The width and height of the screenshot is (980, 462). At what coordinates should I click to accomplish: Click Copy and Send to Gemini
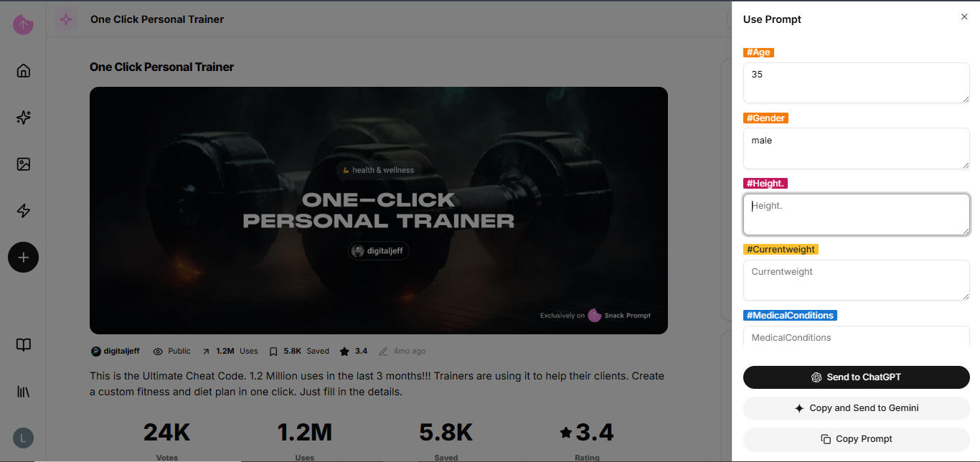[x=856, y=408]
